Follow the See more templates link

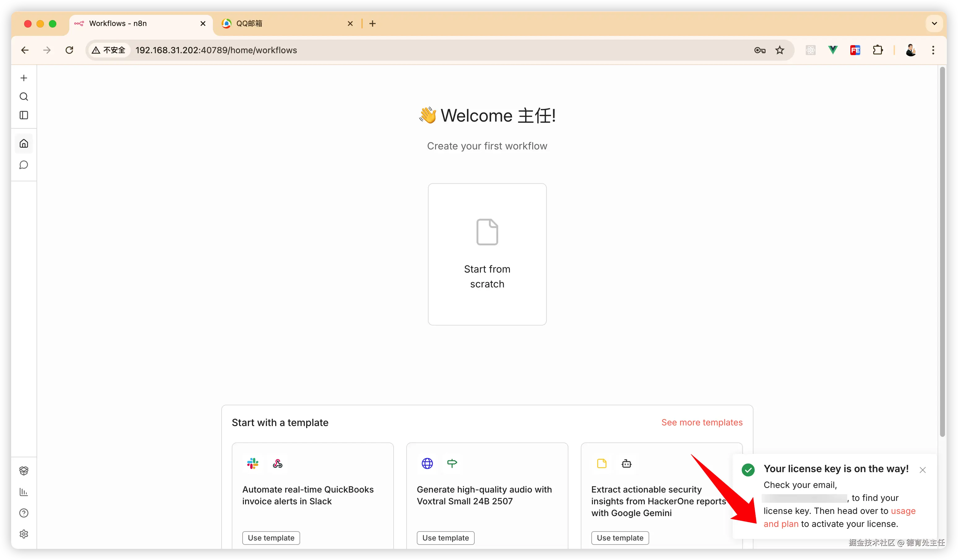pos(701,422)
